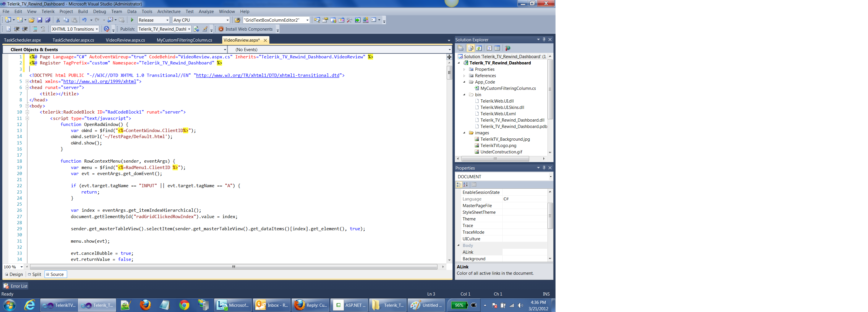Open the Error List panel
The image size is (868, 312).
[16, 286]
